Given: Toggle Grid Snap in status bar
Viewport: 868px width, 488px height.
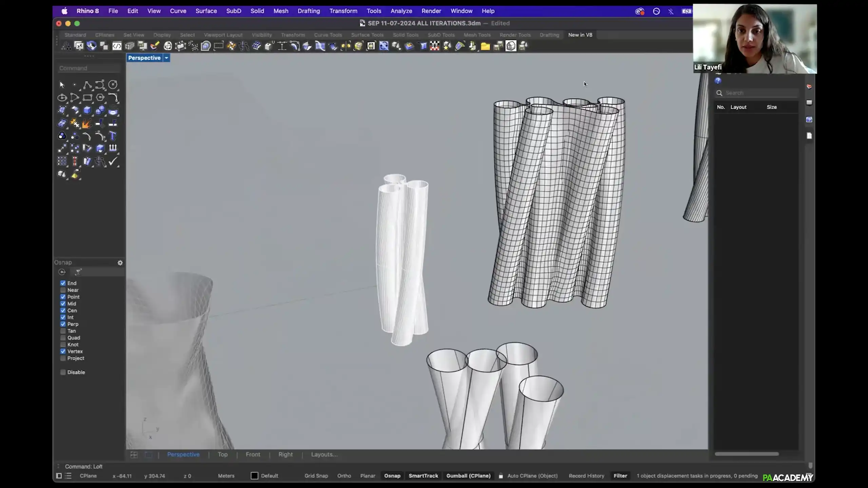Looking at the screenshot, I should coord(316,476).
